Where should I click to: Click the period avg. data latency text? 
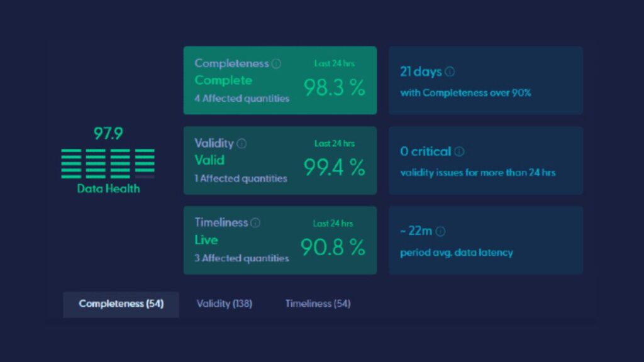point(457,253)
